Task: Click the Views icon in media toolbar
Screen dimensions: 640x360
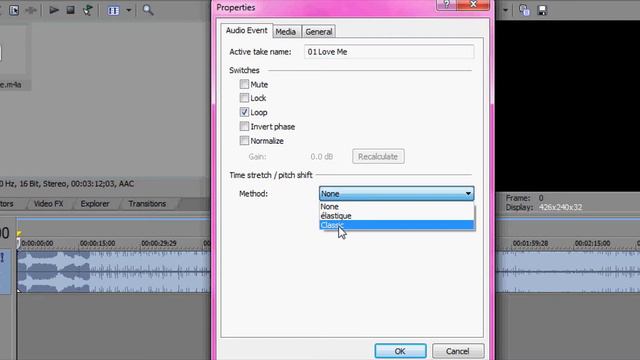Action: click(x=113, y=10)
